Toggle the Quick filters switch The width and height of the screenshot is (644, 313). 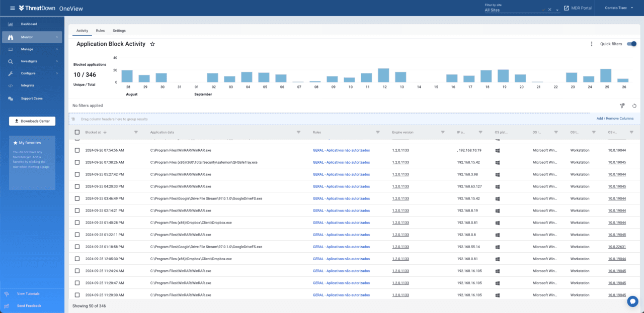pyautogui.click(x=631, y=44)
